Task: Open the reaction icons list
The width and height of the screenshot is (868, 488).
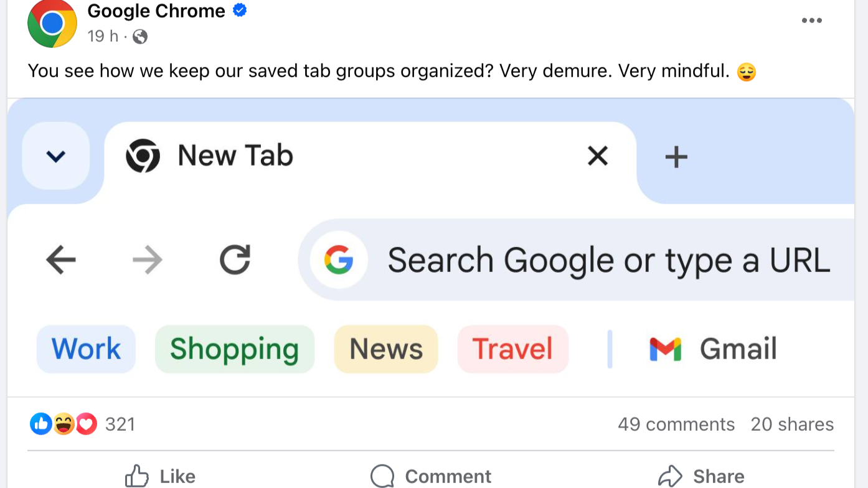Action: (64, 425)
